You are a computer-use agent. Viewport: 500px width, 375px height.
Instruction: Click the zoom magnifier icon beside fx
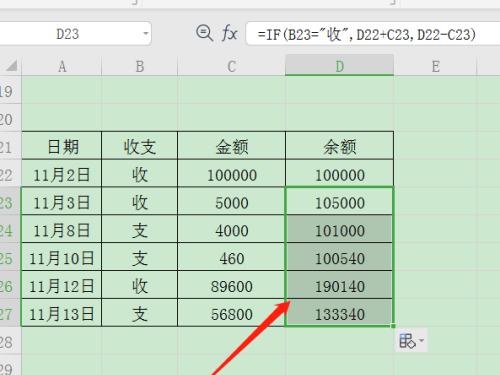coord(204,33)
